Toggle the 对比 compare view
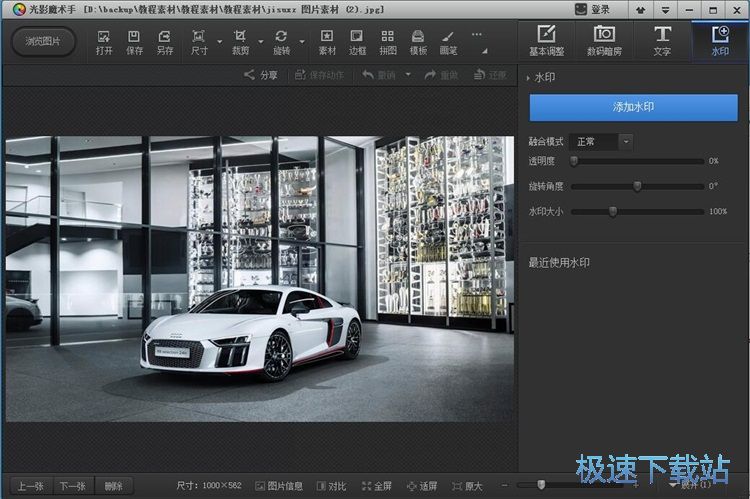 [x=331, y=486]
